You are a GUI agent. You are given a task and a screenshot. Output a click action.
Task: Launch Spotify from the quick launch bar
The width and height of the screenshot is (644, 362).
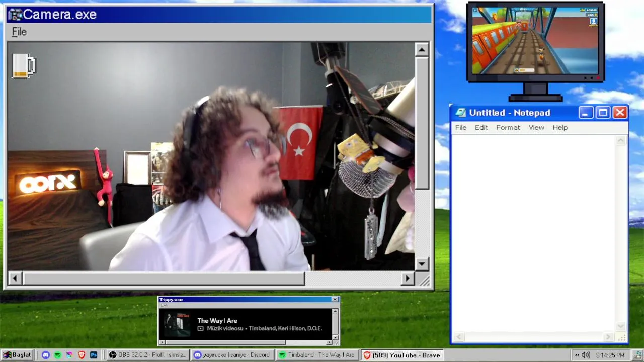pos(58,355)
